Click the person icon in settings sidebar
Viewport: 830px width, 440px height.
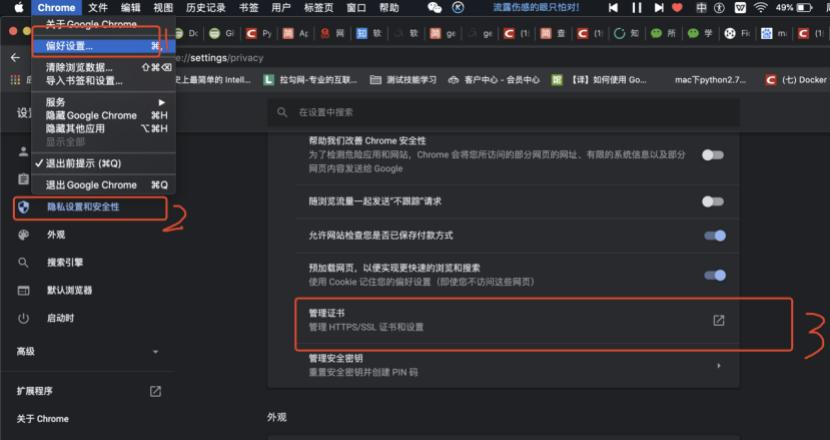pyautogui.click(x=23, y=152)
